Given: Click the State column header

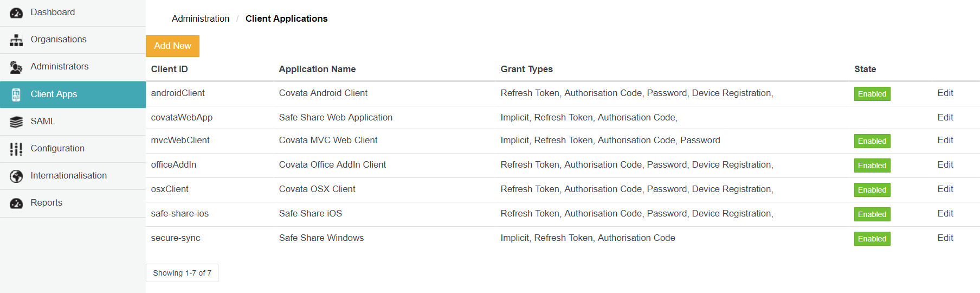Looking at the screenshot, I should click(865, 69).
